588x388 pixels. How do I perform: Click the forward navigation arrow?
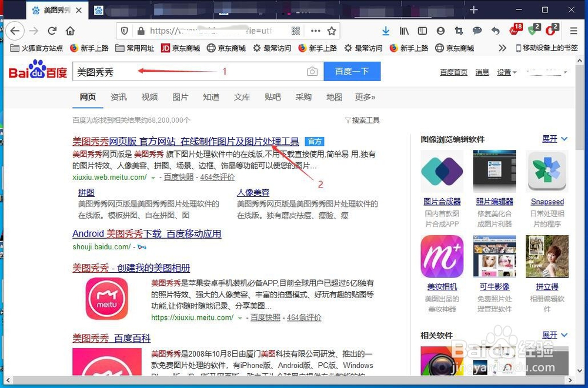tap(34, 31)
